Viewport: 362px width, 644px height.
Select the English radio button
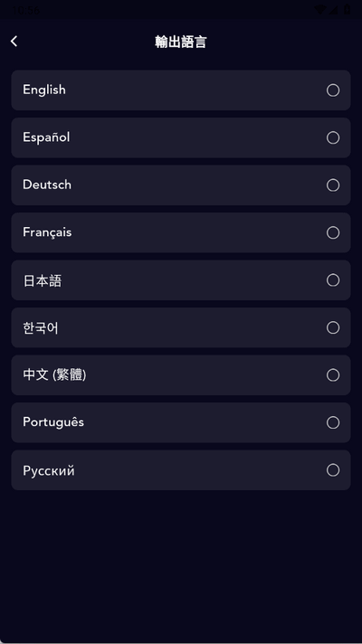pyautogui.click(x=333, y=90)
